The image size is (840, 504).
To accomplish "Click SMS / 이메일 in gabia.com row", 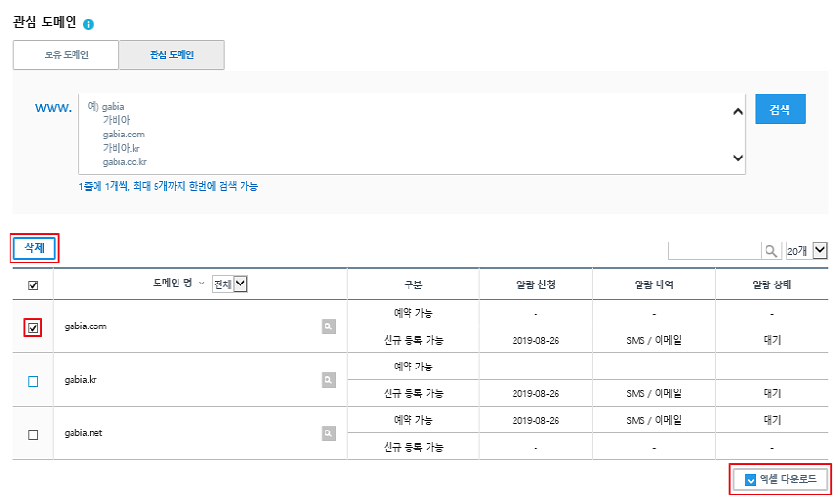I will [654, 340].
